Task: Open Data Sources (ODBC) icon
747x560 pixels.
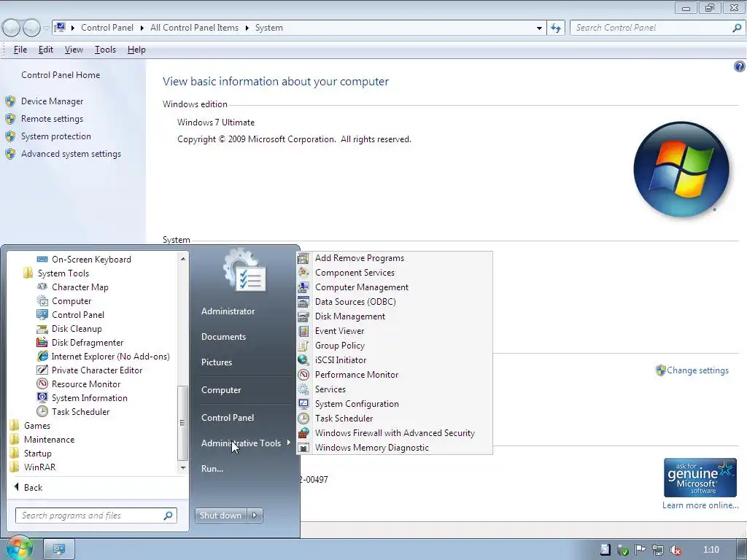Action: pyautogui.click(x=303, y=302)
